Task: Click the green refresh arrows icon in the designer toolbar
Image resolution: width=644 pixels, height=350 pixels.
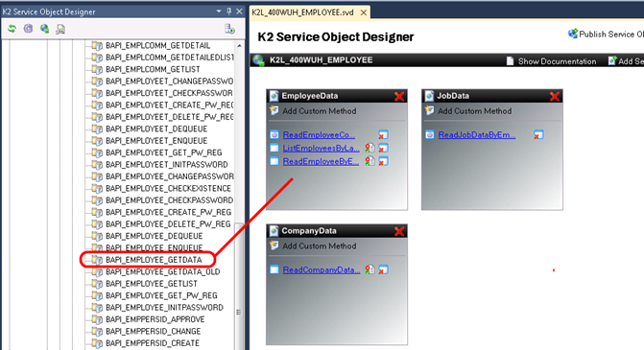Action: (12, 29)
